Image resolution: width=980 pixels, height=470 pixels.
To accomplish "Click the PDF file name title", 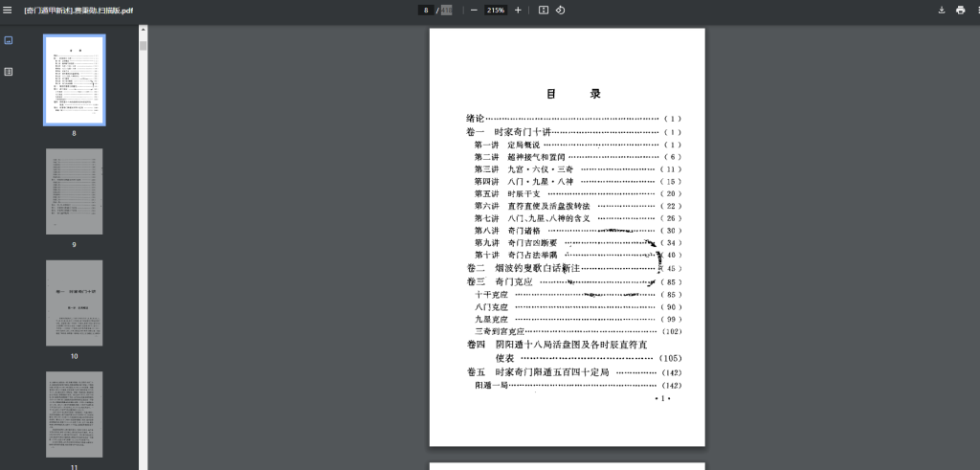I will click(78, 11).
